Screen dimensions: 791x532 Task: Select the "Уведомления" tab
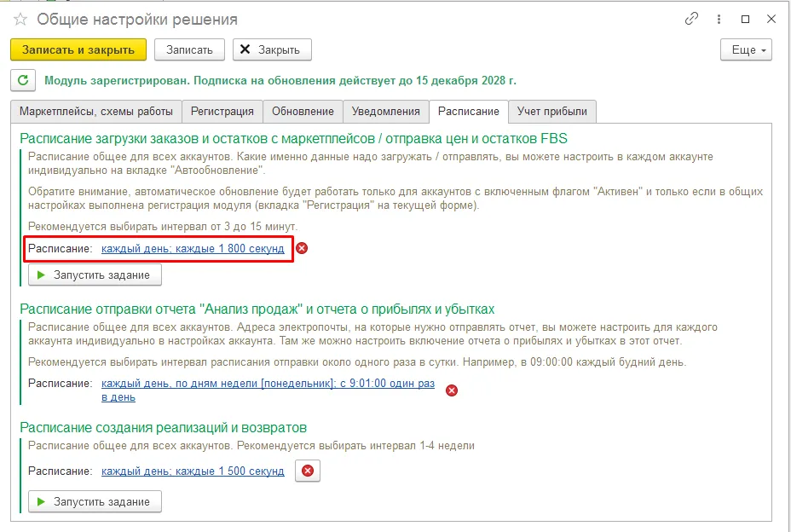click(x=386, y=112)
